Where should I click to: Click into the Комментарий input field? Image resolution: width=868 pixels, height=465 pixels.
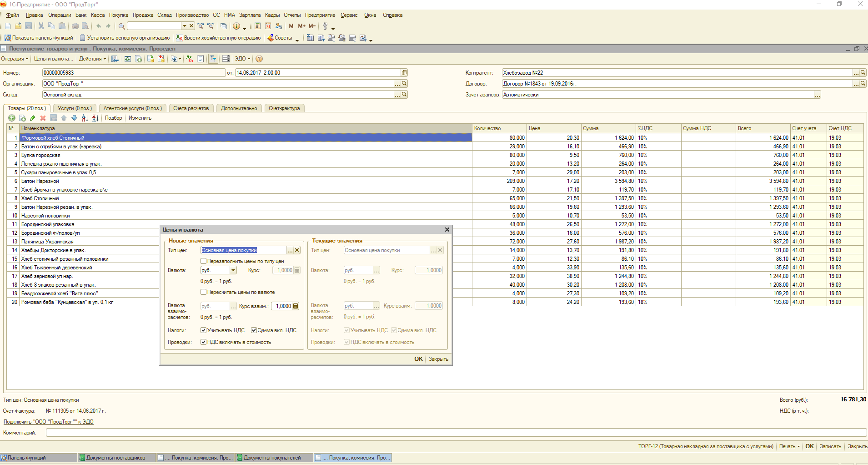[455, 433]
